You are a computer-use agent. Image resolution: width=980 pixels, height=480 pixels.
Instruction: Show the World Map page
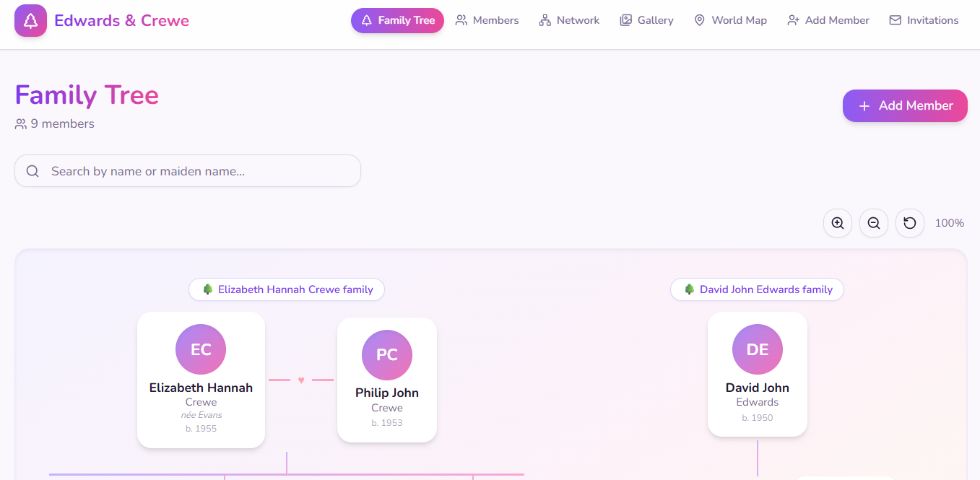[x=730, y=20]
